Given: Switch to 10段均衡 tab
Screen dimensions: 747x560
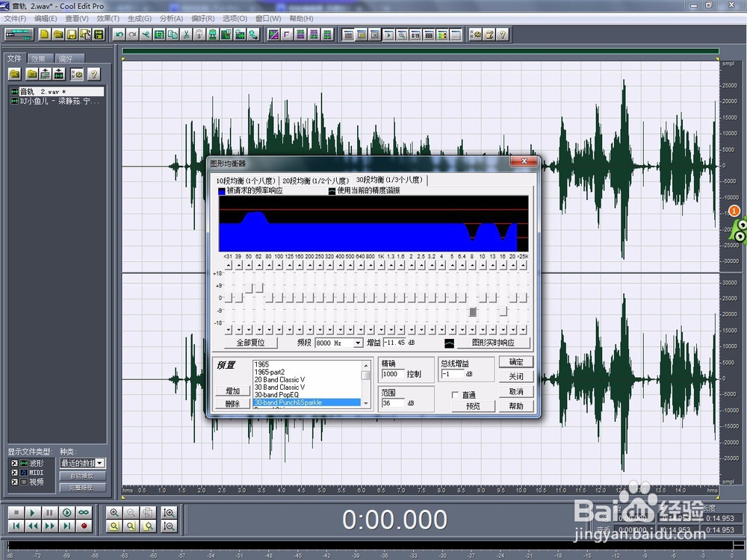Looking at the screenshot, I should click(246, 181).
